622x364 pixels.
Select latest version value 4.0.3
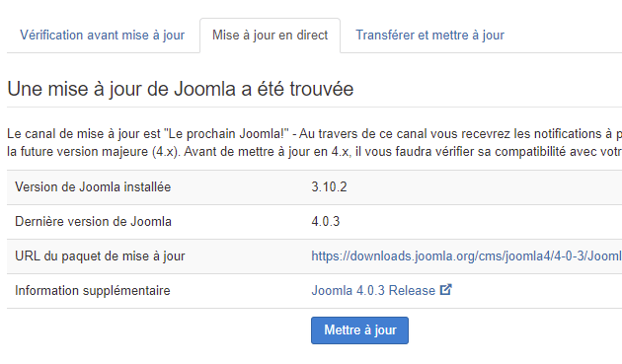[x=325, y=222]
